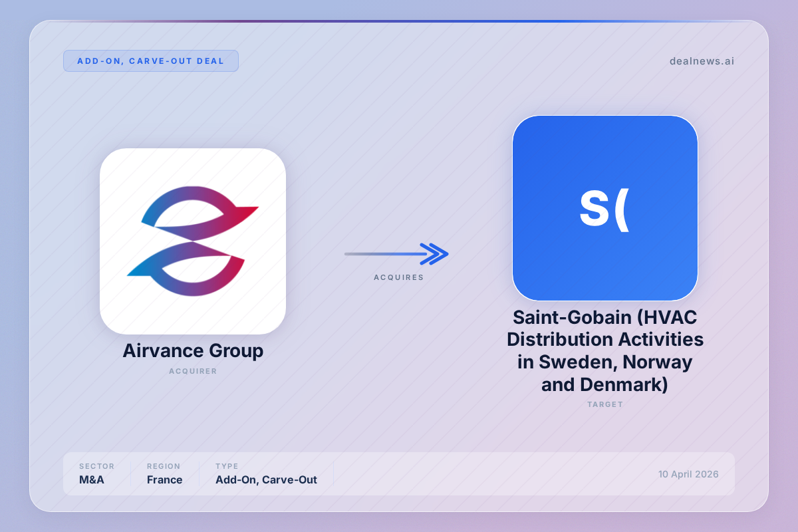
Task: Select the "ADD-ON, CARVE-OUT DEAL" badge
Action: pyautogui.click(x=151, y=61)
